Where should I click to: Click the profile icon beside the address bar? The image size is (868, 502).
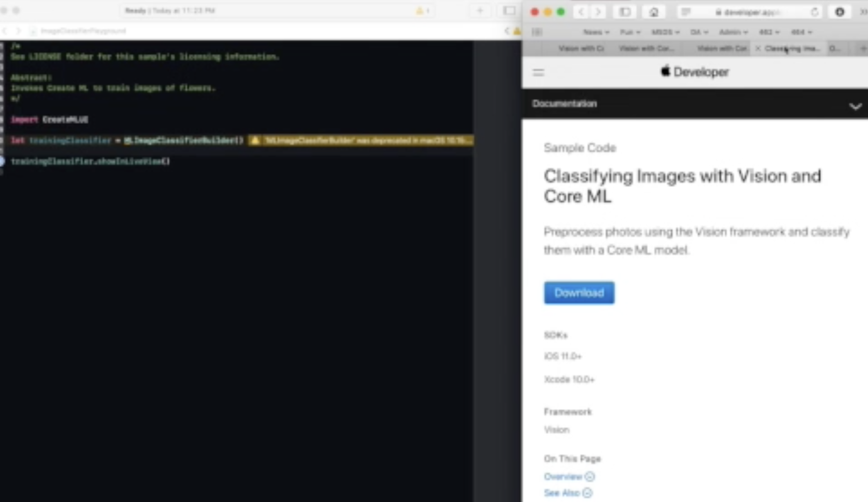click(x=839, y=12)
